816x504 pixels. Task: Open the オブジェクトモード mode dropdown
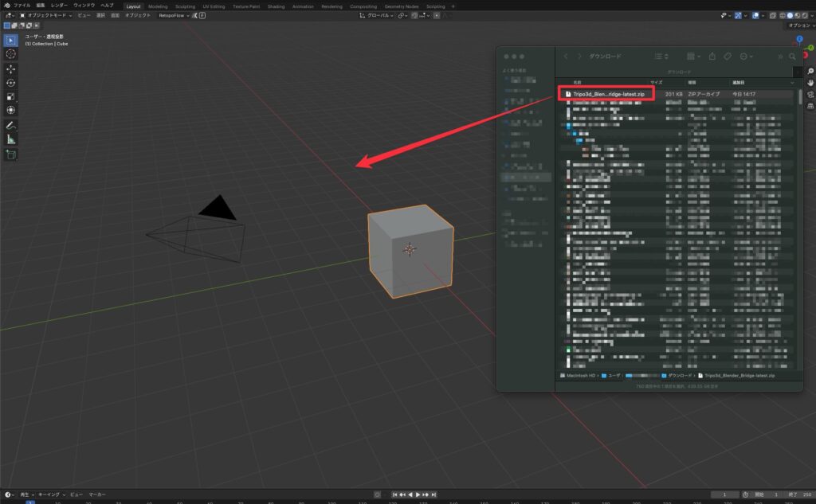[x=49, y=15]
